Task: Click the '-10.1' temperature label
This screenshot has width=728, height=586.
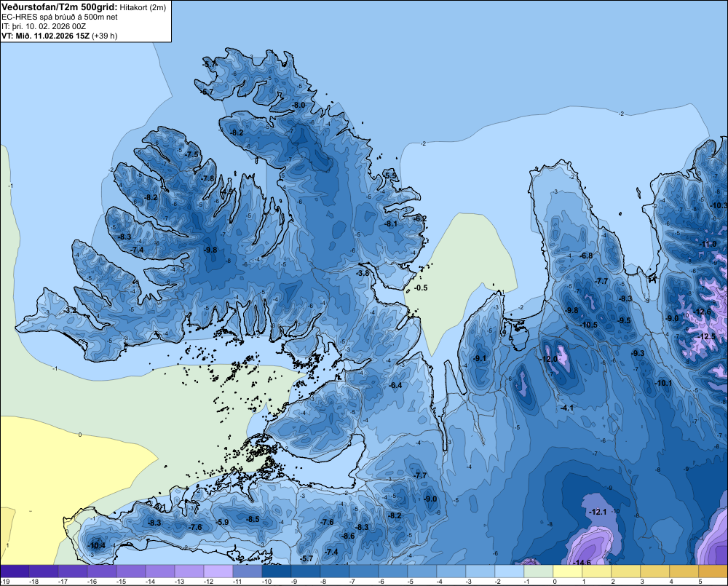Action: pos(663,383)
